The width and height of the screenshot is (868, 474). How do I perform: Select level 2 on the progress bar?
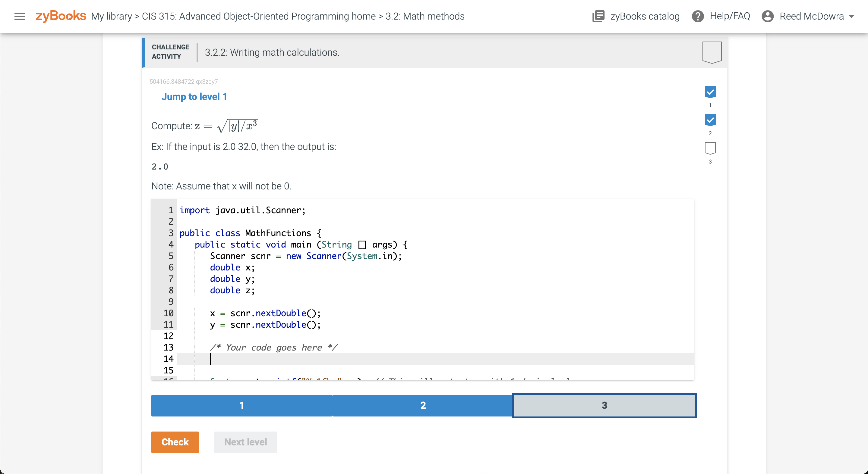click(x=423, y=405)
